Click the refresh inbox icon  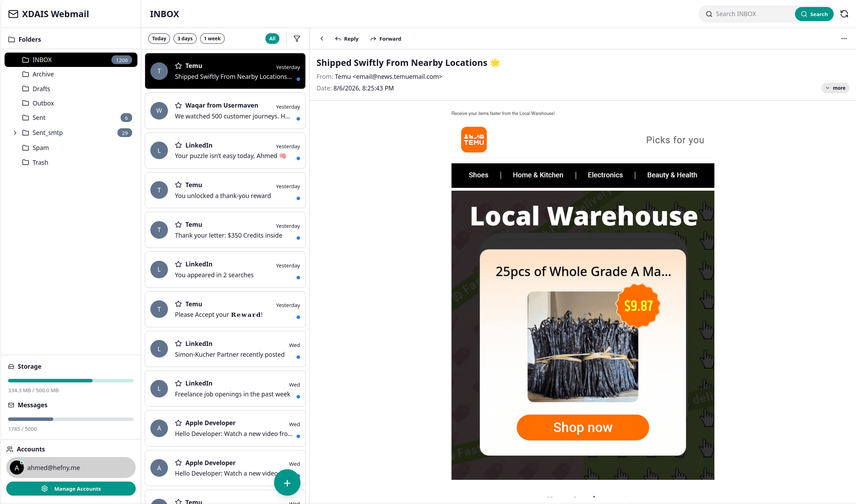(x=844, y=14)
